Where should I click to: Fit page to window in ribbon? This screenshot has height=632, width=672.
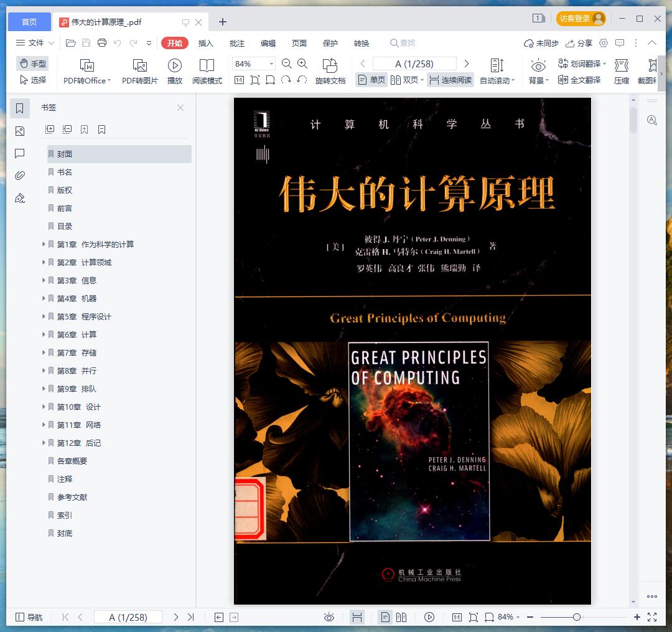(255, 80)
